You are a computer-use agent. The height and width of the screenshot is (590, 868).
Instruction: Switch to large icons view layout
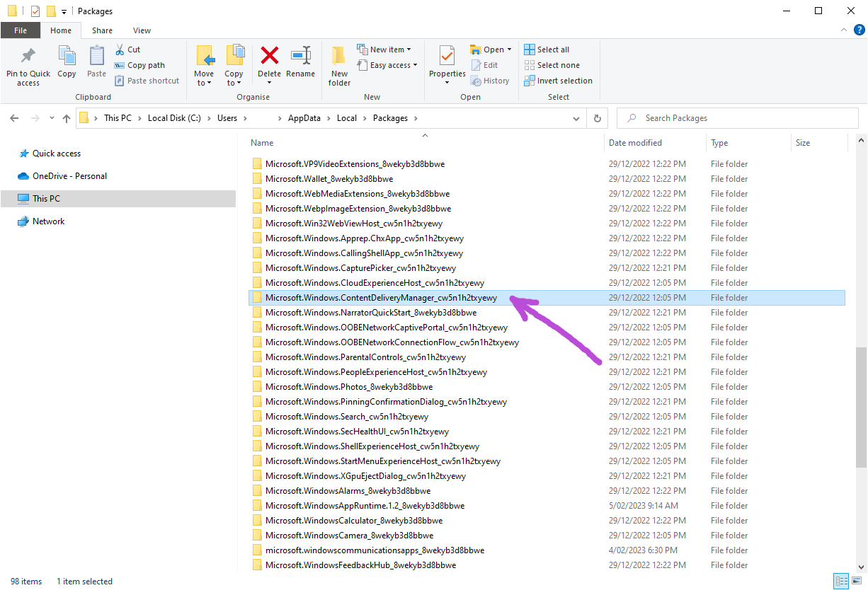855,582
